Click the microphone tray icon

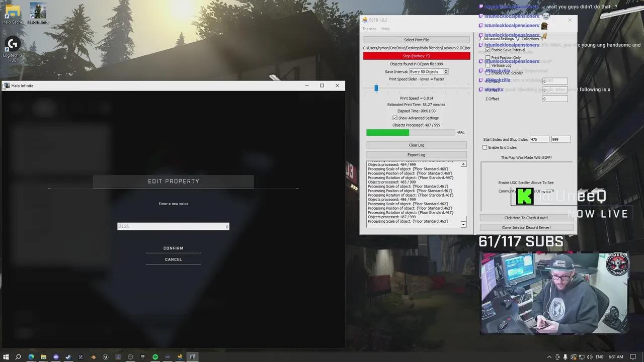tap(565, 357)
